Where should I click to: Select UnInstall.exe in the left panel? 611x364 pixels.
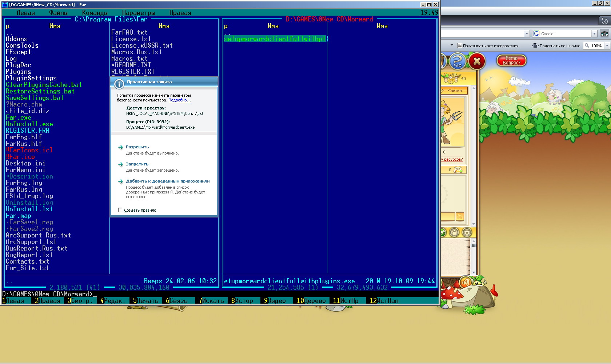29,124
